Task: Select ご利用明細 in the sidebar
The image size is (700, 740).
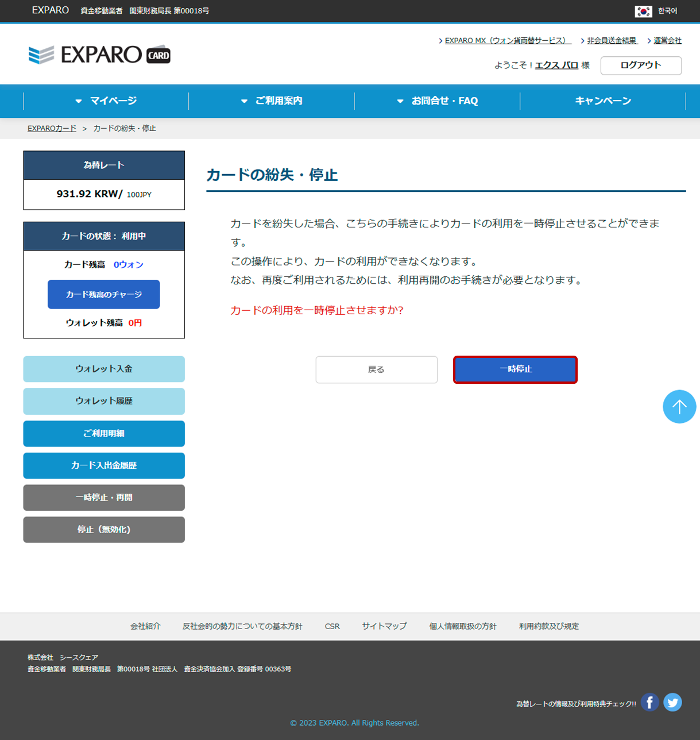Action: coord(104,433)
